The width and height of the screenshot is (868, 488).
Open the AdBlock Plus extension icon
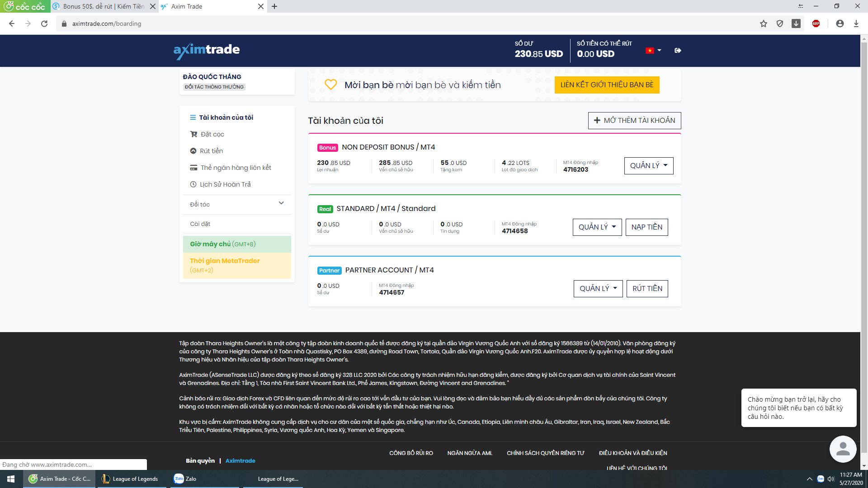[816, 23]
